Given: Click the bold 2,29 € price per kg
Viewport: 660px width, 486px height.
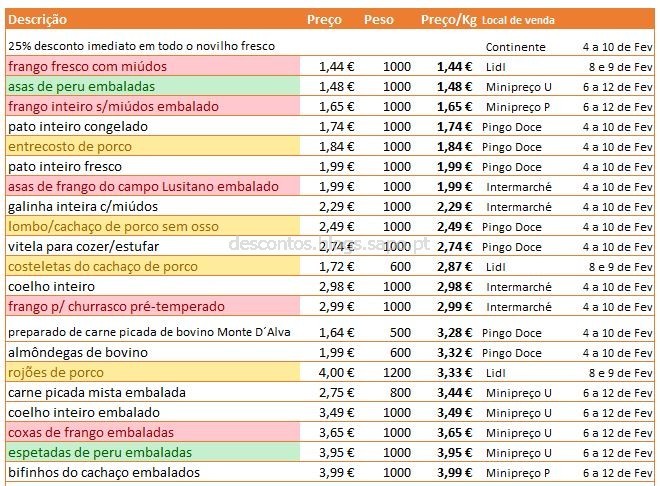Looking at the screenshot, I should click(454, 207).
